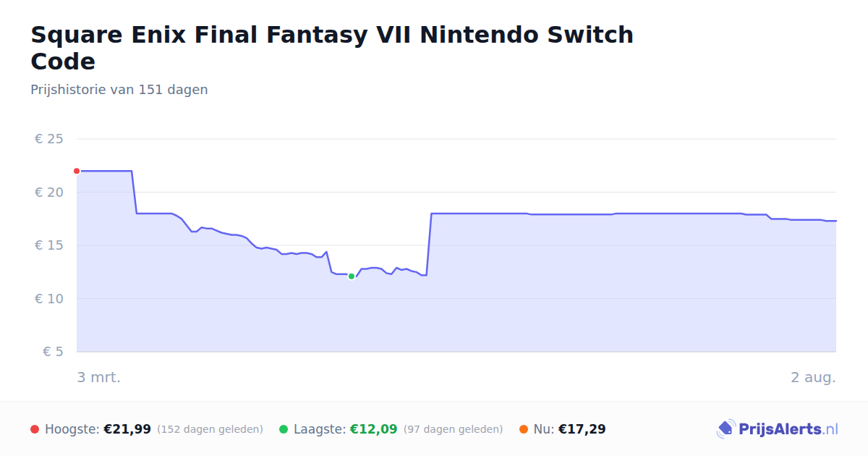Click the € 10 axis label

tap(49, 299)
